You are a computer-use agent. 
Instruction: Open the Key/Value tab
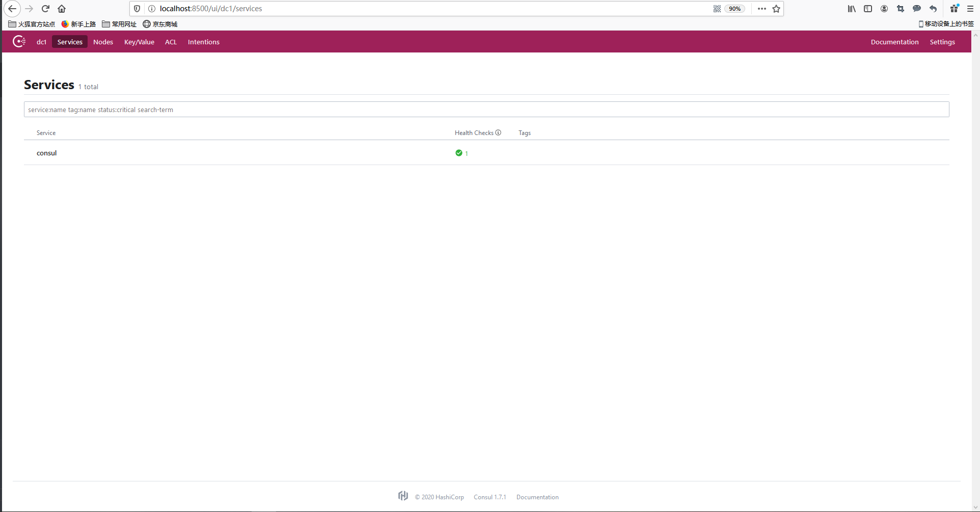tap(139, 42)
